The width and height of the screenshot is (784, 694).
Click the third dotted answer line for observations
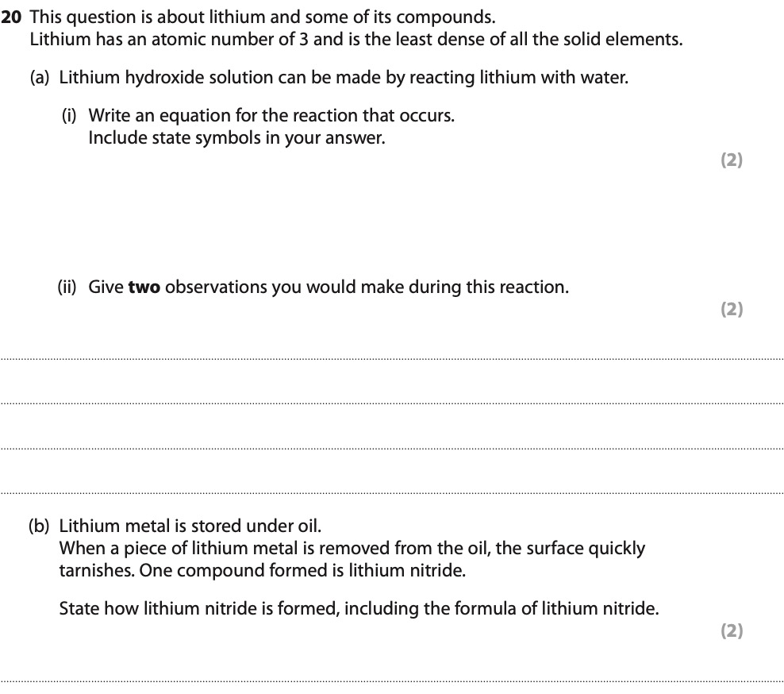392,449
